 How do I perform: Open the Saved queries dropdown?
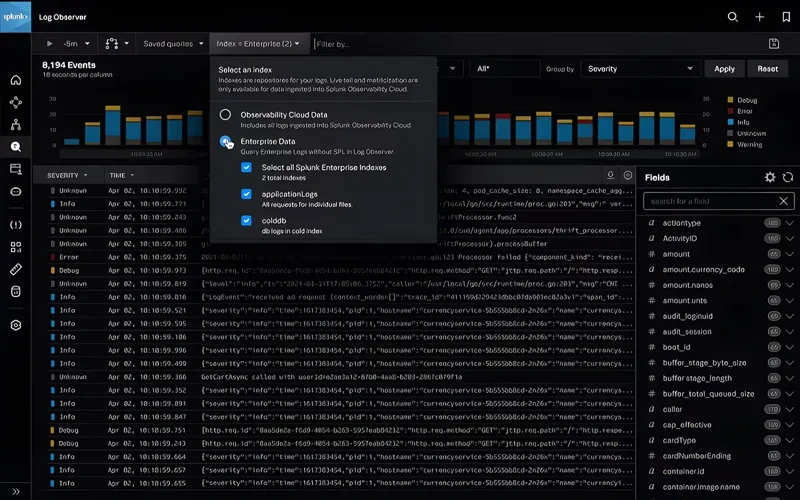click(173, 44)
